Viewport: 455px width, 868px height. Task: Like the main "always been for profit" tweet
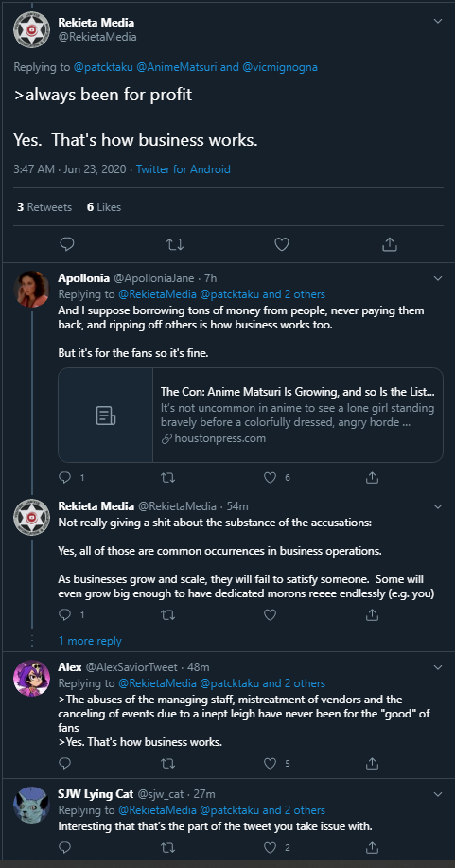(282, 244)
